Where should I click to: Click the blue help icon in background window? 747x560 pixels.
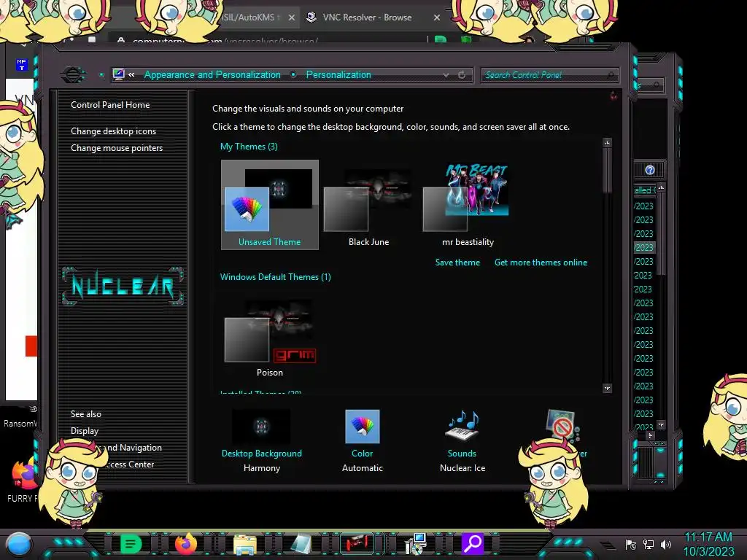650,170
